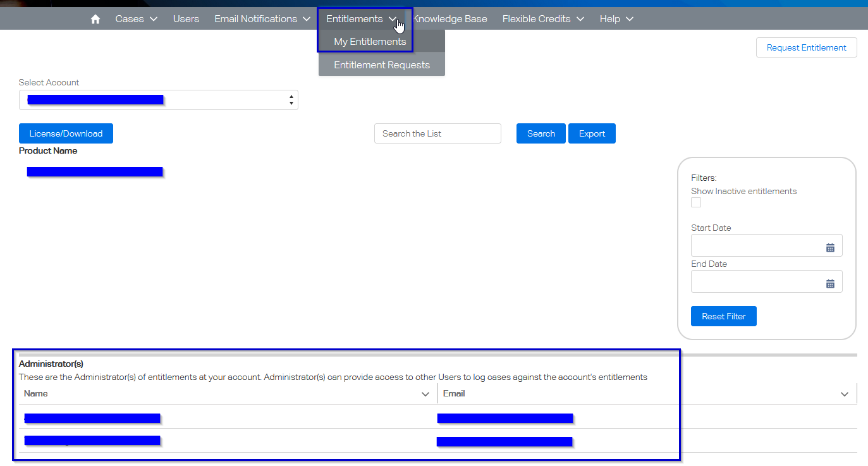
Task: Toggle Show Inactive entitlements checkbox
Action: point(696,202)
